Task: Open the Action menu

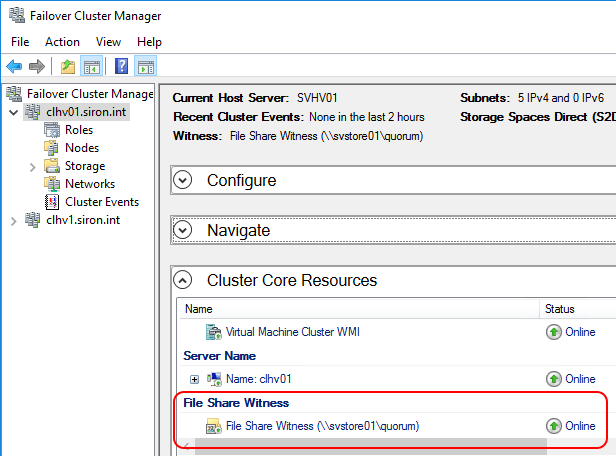Action: [62, 42]
